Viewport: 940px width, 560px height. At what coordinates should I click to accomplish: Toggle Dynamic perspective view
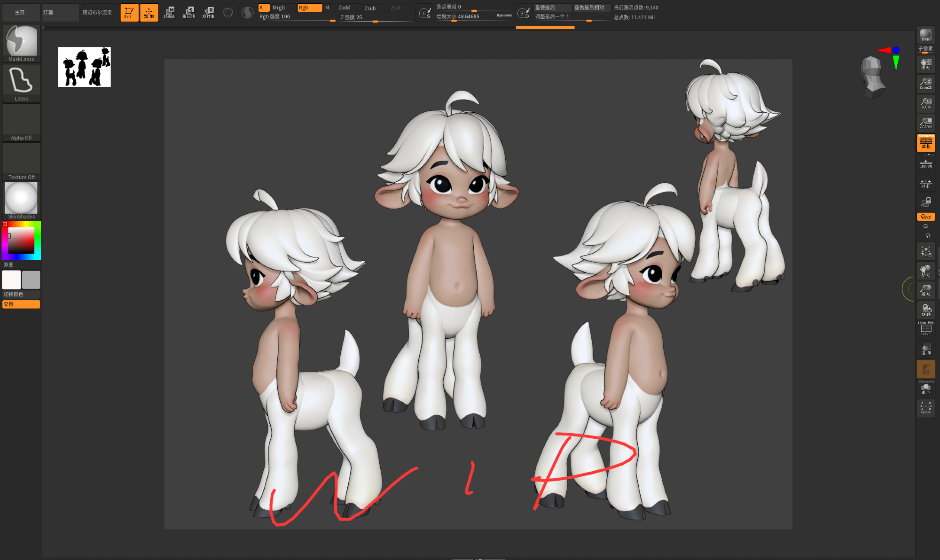tap(925, 142)
